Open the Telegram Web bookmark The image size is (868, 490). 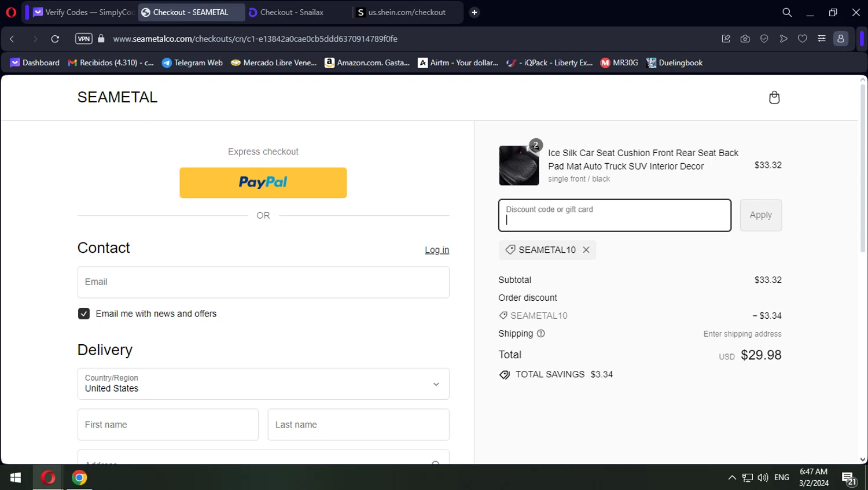(192, 62)
